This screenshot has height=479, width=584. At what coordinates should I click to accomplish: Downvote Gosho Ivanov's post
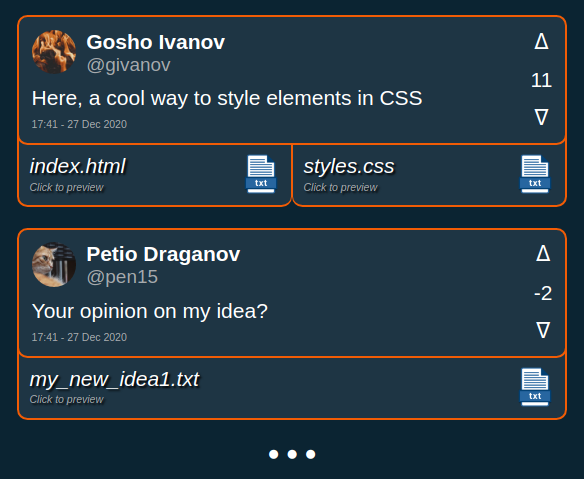[x=541, y=117]
